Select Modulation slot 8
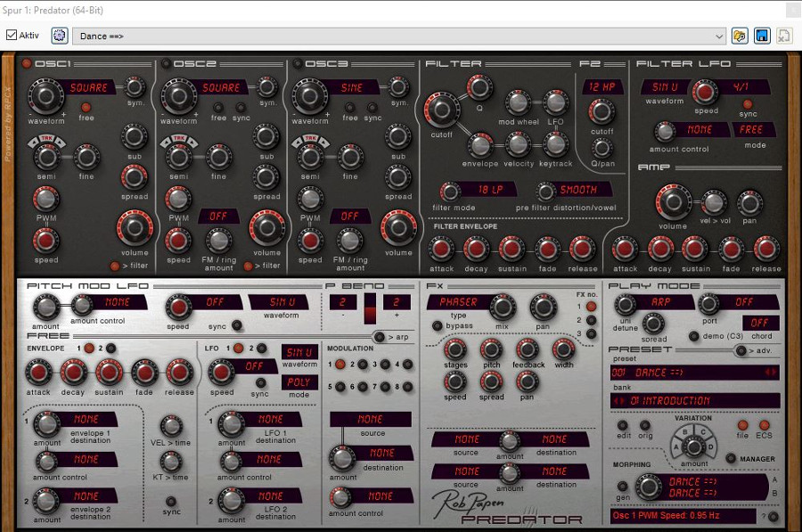Viewport: 802px width, 532px height. coord(407,387)
